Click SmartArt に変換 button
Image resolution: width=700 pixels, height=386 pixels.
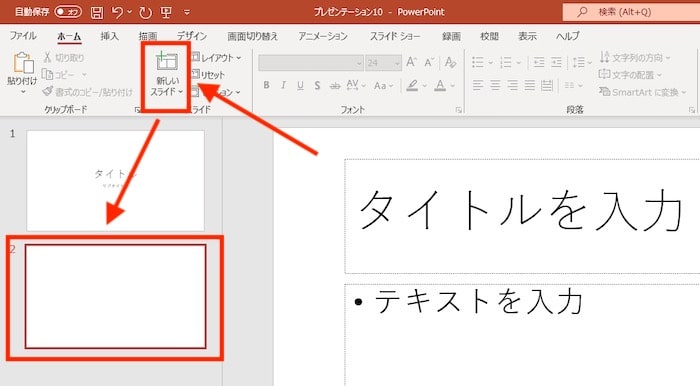pyautogui.click(x=642, y=92)
